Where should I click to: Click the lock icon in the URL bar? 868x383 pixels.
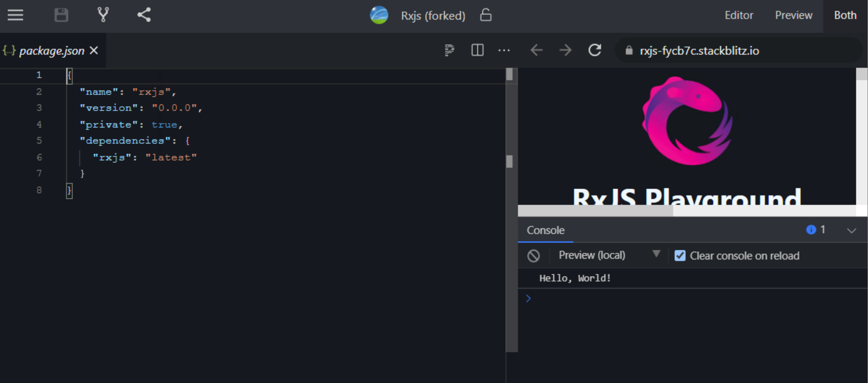629,51
